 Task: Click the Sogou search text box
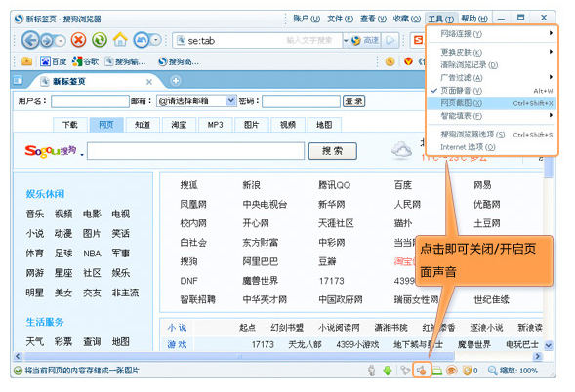[196, 151]
